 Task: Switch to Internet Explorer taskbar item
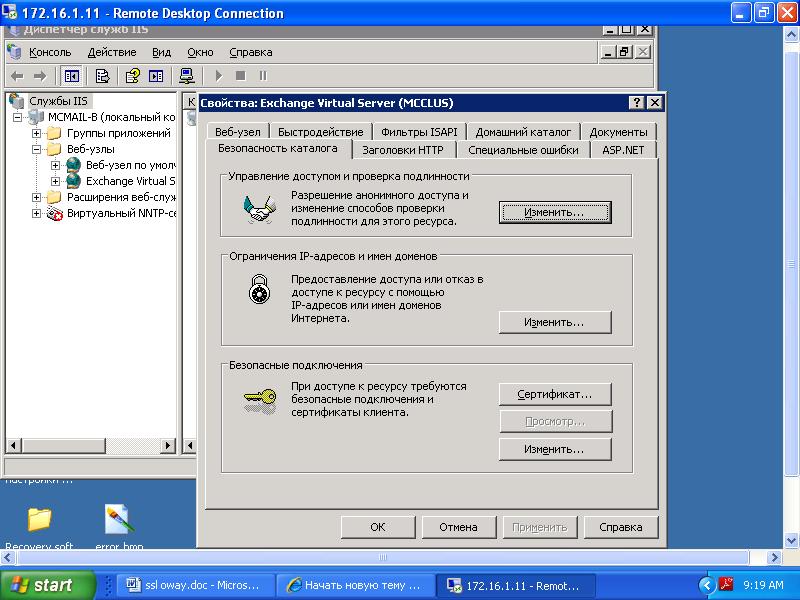click(356, 585)
